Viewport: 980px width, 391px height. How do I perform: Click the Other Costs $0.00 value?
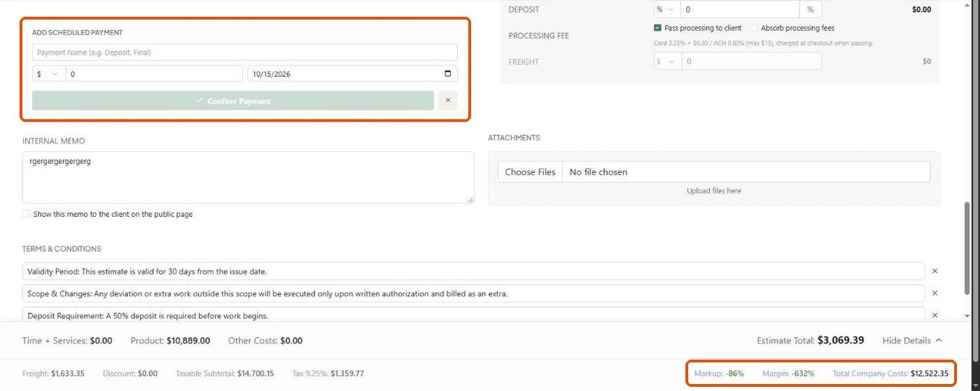pyautogui.click(x=291, y=341)
